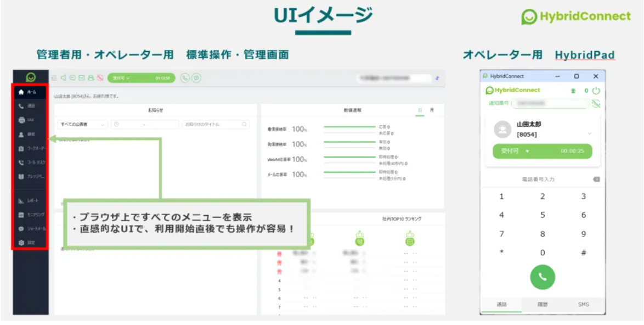Open 通話 in the left sidebar

click(30, 106)
